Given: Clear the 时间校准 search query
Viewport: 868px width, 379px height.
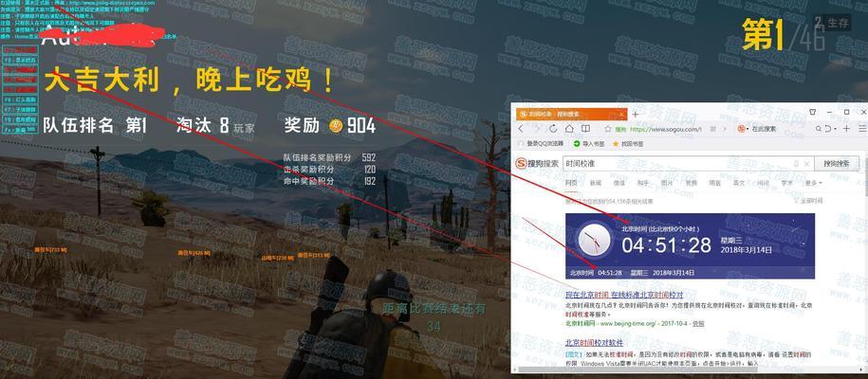Looking at the screenshot, I should [807, 164].
